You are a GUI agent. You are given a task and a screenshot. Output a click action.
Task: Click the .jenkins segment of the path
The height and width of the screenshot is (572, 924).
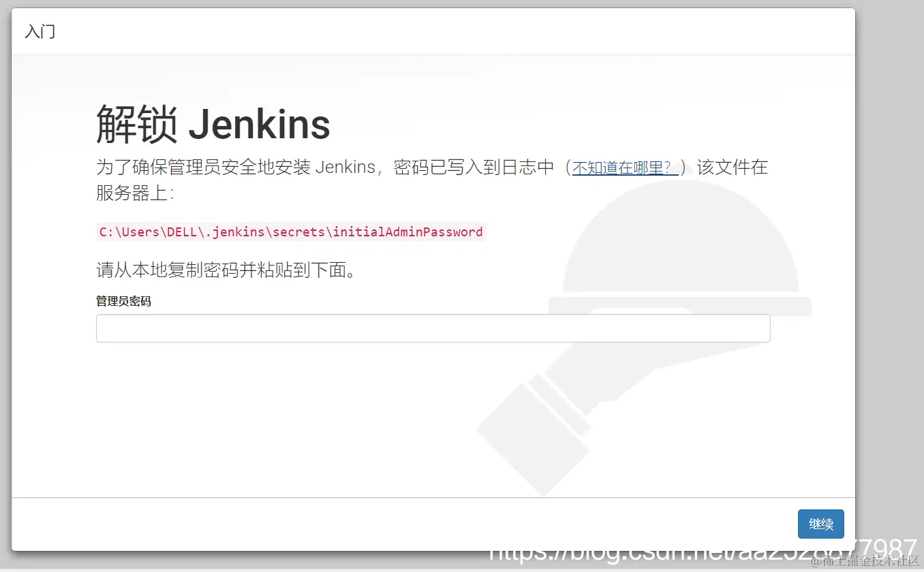pos(235,232)
